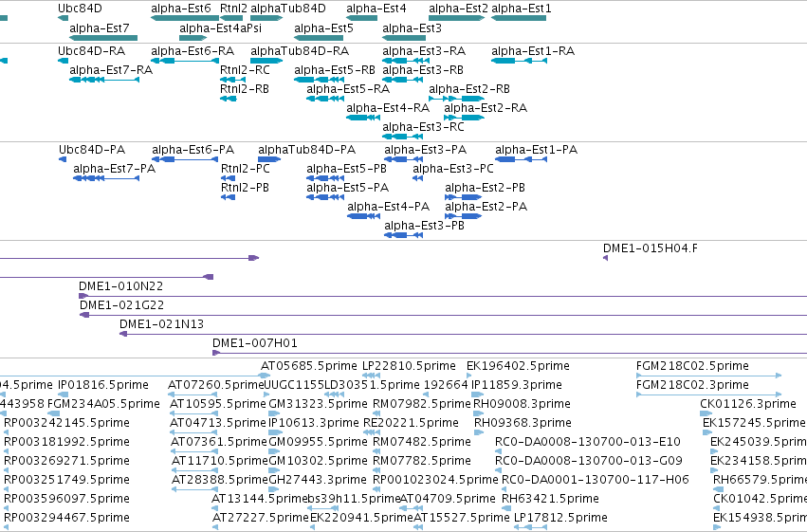
Task: Click transcript alpha-Est6-RA
Action: [x=185, y=61]
